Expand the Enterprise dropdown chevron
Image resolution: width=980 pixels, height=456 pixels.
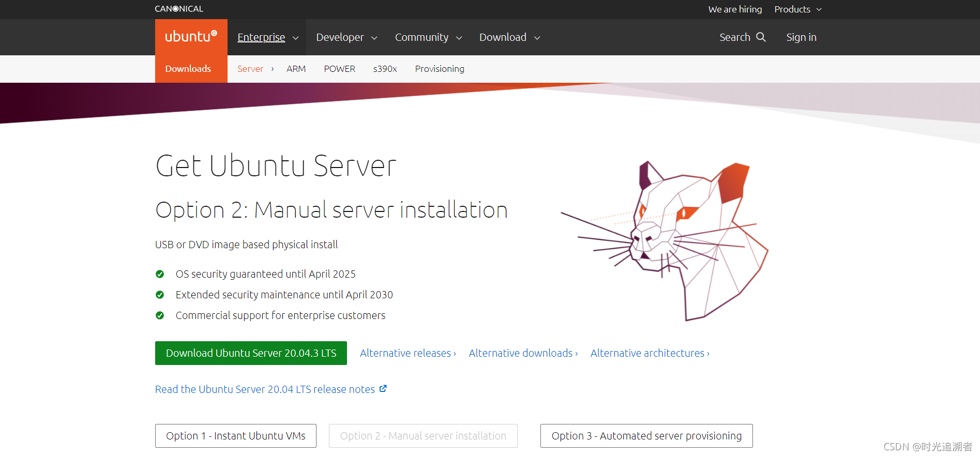(296, 38)
